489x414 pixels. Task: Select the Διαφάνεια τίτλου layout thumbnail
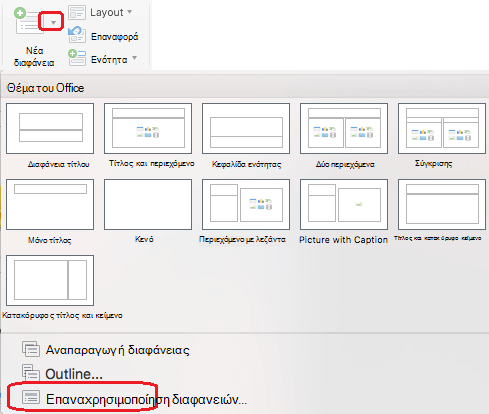coord(50,128)
